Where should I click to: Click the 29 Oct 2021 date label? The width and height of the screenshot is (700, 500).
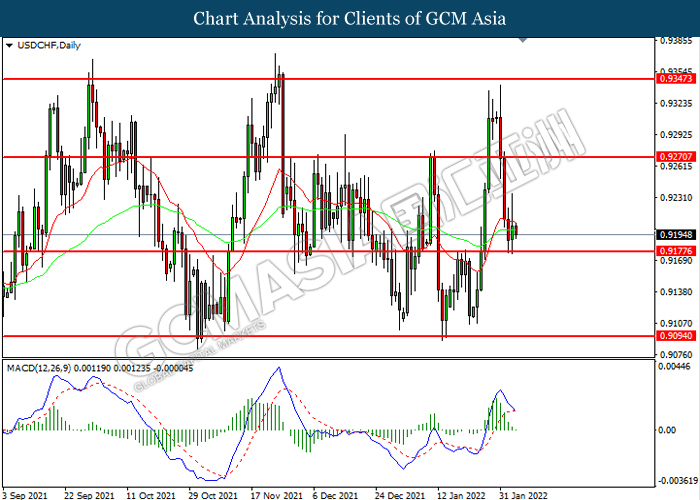click(x=213, y=495)
